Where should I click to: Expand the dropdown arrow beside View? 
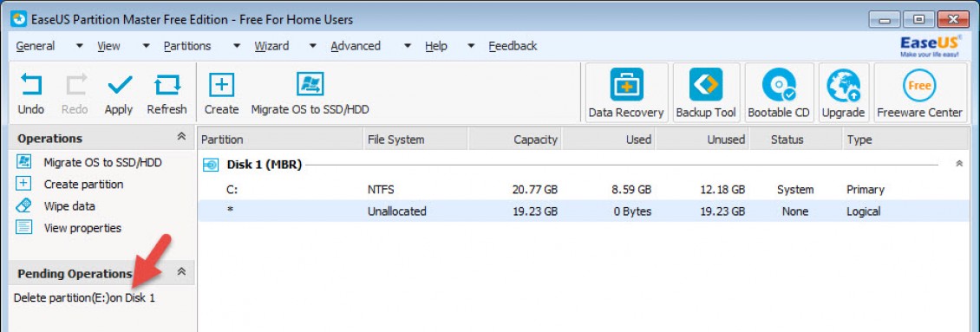(147, 46)
